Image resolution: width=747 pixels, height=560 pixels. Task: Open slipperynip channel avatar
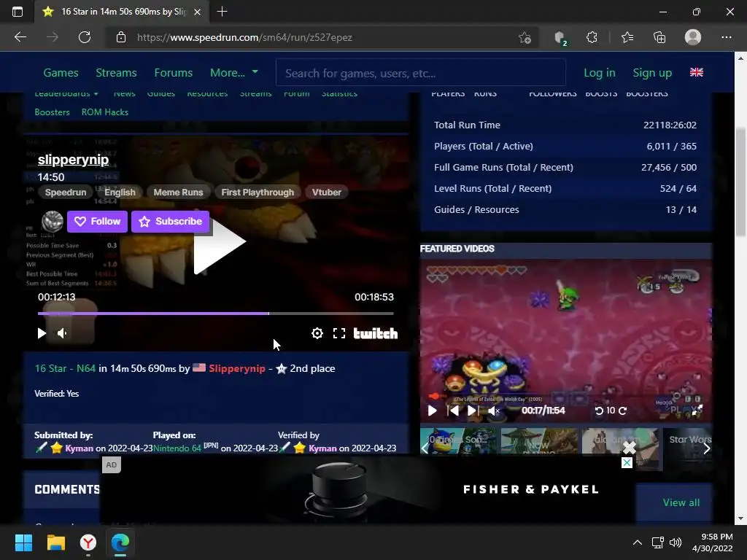tap(53, 222)
